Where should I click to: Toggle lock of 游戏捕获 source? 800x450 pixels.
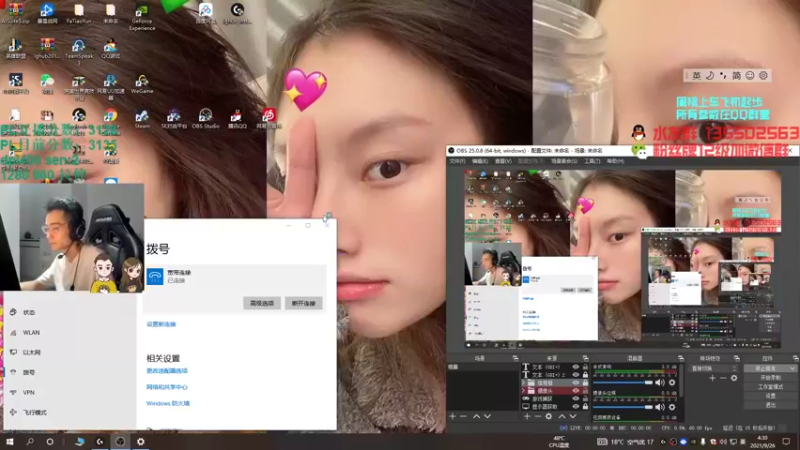coord(585,398)
